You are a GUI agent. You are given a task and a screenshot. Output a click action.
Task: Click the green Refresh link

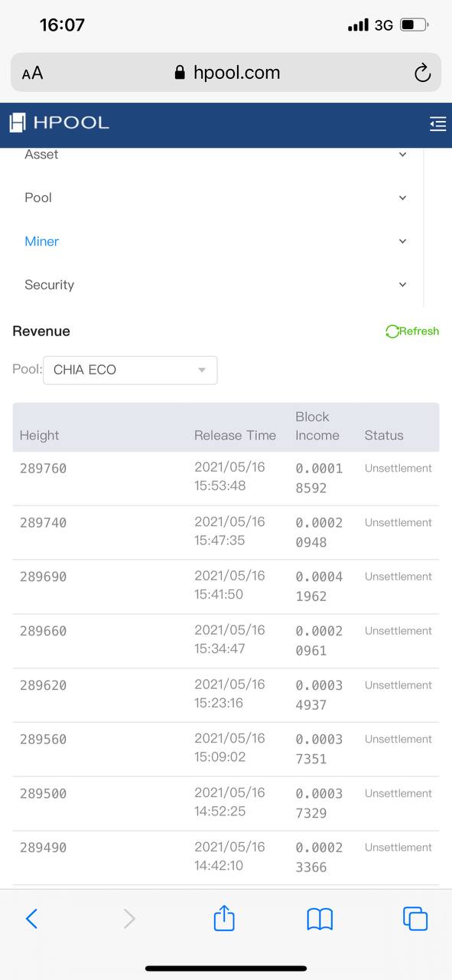412,332
